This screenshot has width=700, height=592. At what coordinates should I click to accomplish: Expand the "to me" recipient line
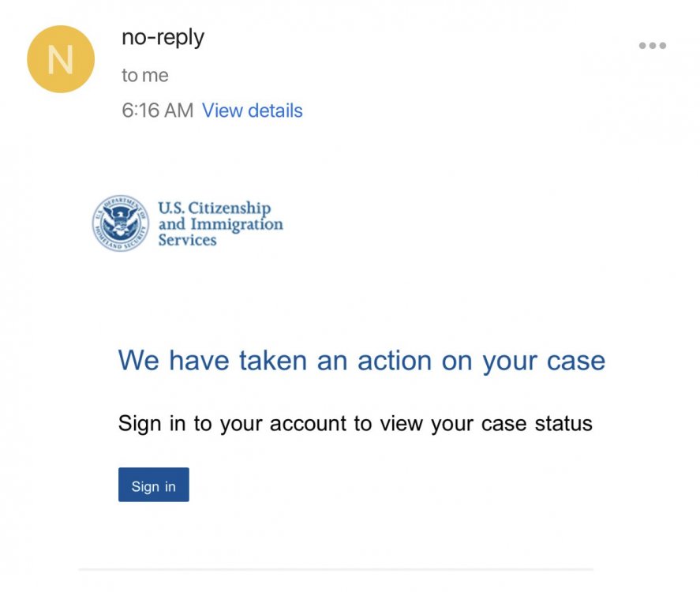[144, 75]
